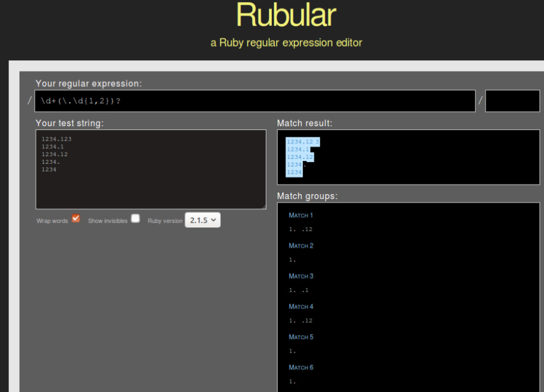The image size is (544, 392).
Task: Focus the regular expression input field
Action: pyautogui.click(x=255, y=101)
